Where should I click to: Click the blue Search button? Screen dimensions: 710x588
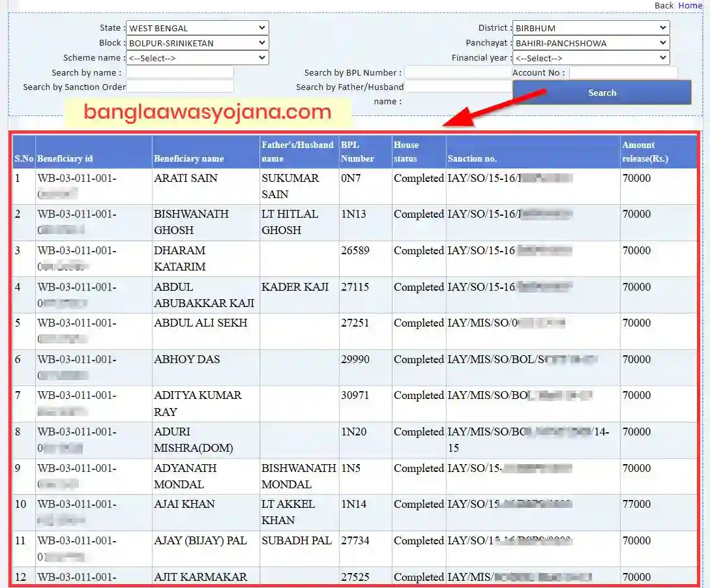coord(602,93)
